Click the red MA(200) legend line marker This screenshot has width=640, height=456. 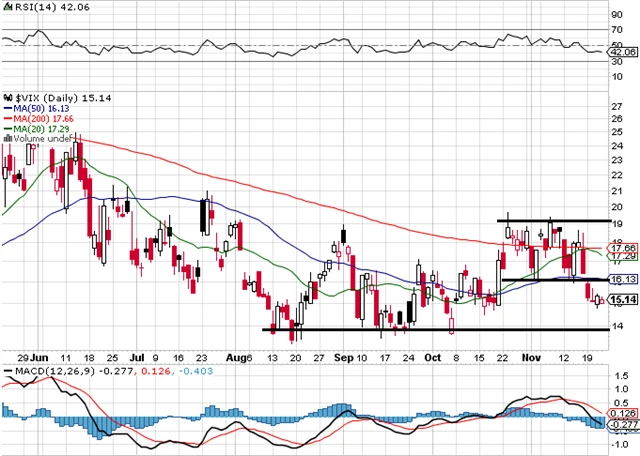tap(7, 117)
